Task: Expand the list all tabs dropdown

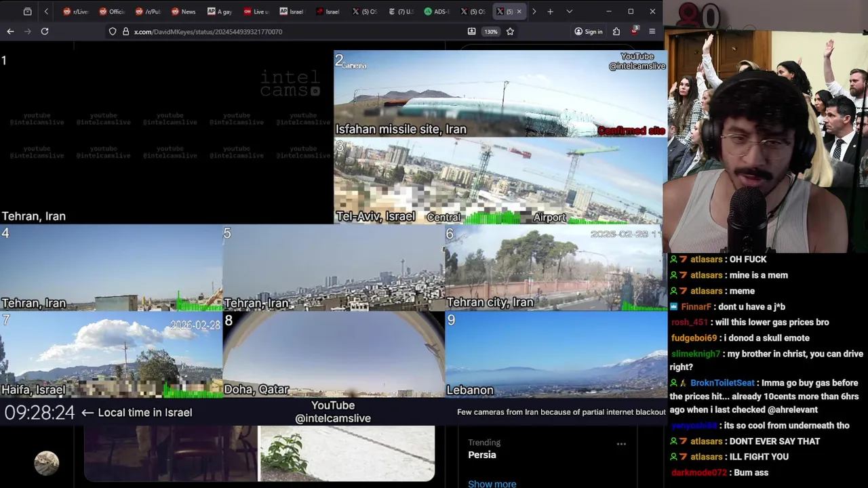Action: click(569, 12)
